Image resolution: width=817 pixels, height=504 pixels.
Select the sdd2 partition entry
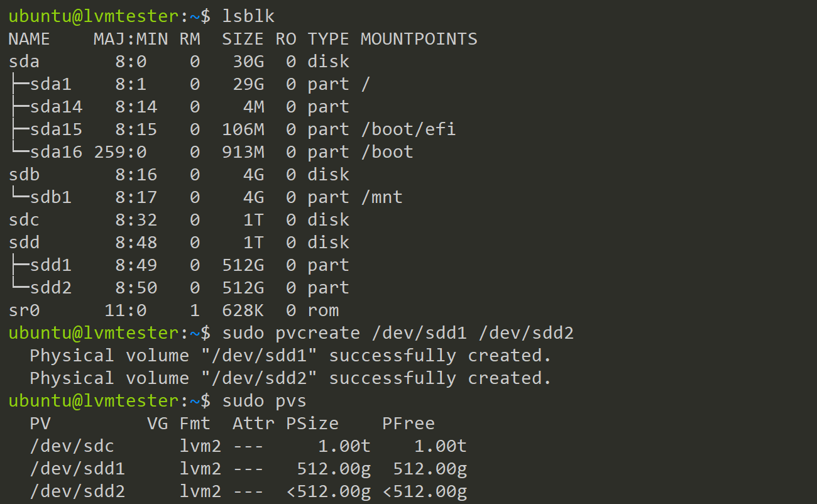(x=51, y=288)
